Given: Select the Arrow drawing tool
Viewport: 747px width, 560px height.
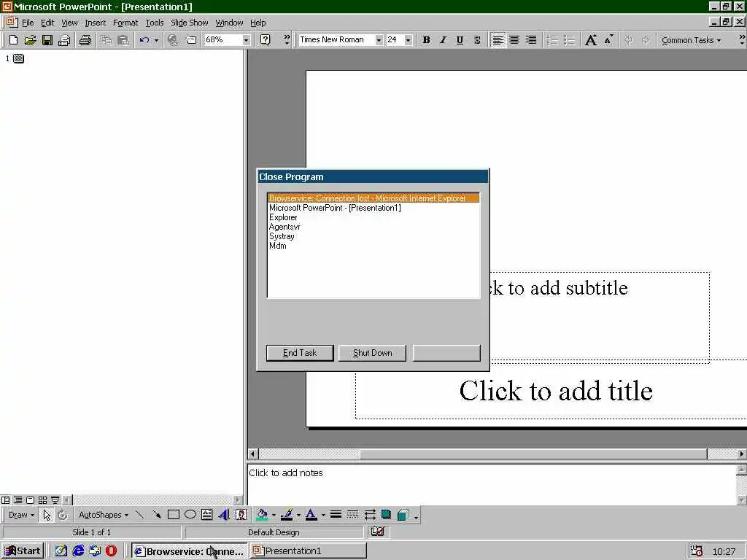Looking at the screenshot, I should [x=156, y=515].
